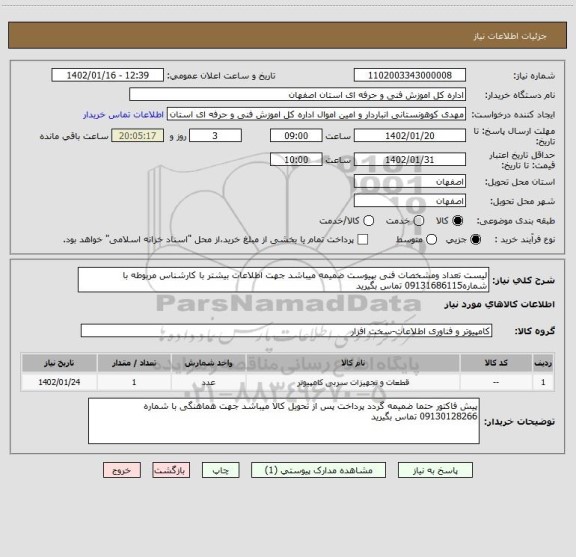
Task: Click the شرح کلی نیاز description box
Action: 284,280
